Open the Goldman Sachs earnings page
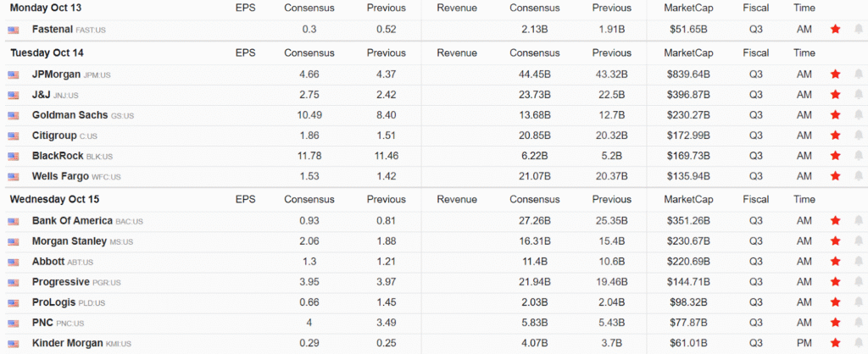Image resolution: width=868 pixels, height=354 pixels. coord(70,115)
